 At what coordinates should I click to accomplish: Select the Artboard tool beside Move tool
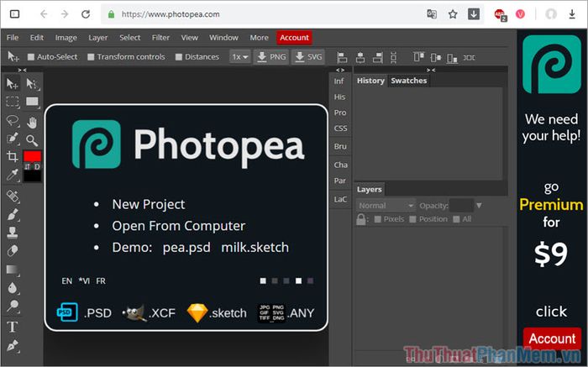pos(32,83)
